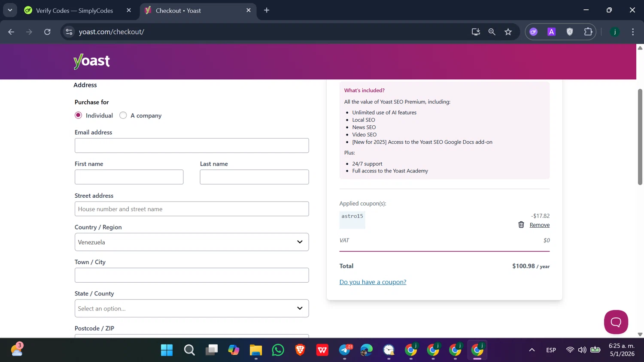Click the astro15 coupon code text

[x=352, y=216]
